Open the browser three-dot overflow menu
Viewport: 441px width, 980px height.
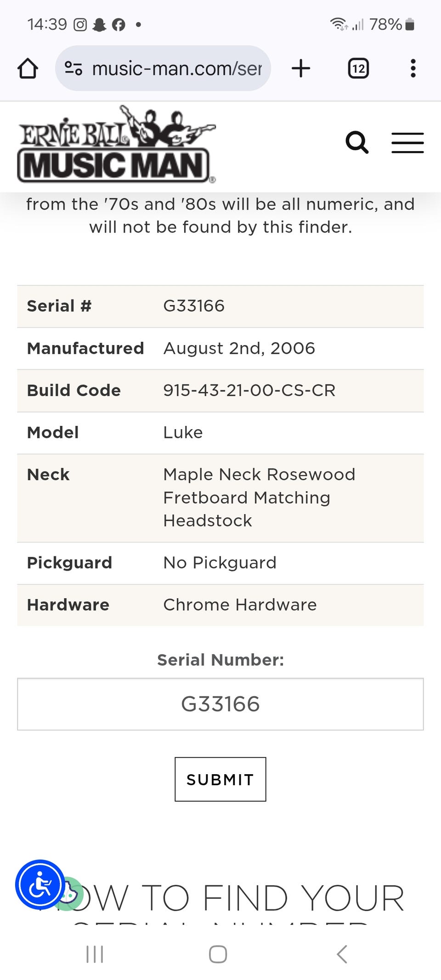click(x=413, y=68)
